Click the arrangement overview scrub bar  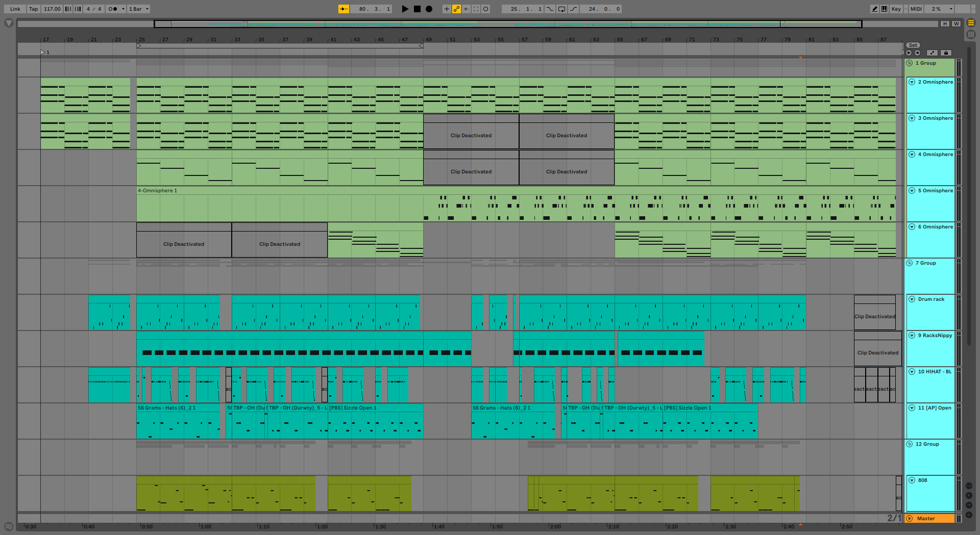[478, 23]
